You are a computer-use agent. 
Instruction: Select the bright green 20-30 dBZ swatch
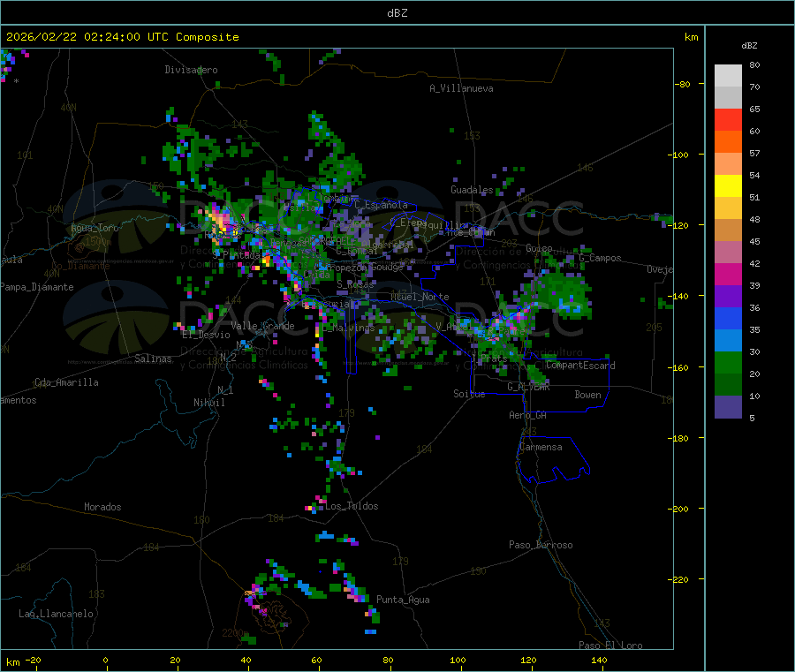(x=728, y=362)
